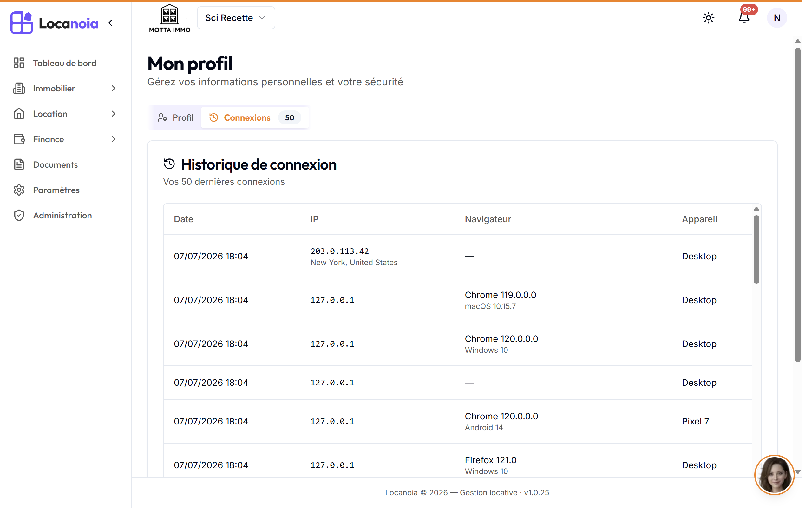Image resolution: width=812 pixels, height=508 pixels.
Task: Click 127.0.0.1 in the Chrome 119 row
Action: [x=332, y=300]
